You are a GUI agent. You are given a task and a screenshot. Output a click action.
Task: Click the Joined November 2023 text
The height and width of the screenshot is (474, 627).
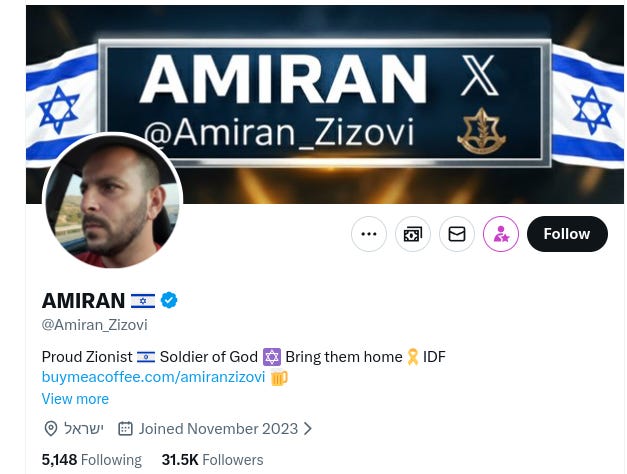[218, 429]
